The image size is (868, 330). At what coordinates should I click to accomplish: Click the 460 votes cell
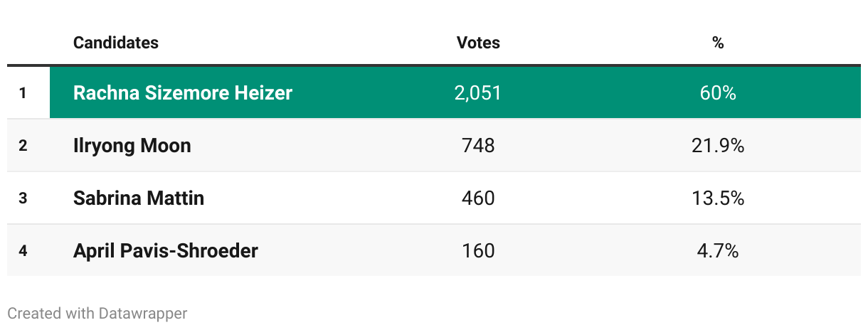[478, 198]
